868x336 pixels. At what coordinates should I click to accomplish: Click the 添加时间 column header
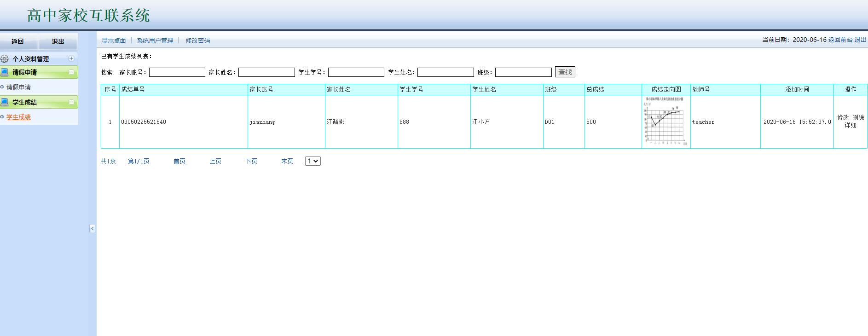pos(797,89)
